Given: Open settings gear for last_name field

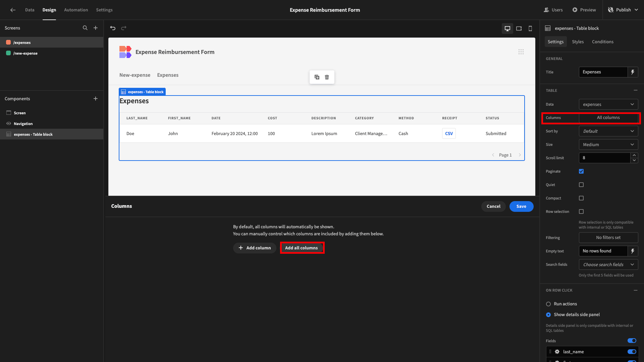Looking at the screenshot, I should tap(557, 352).
